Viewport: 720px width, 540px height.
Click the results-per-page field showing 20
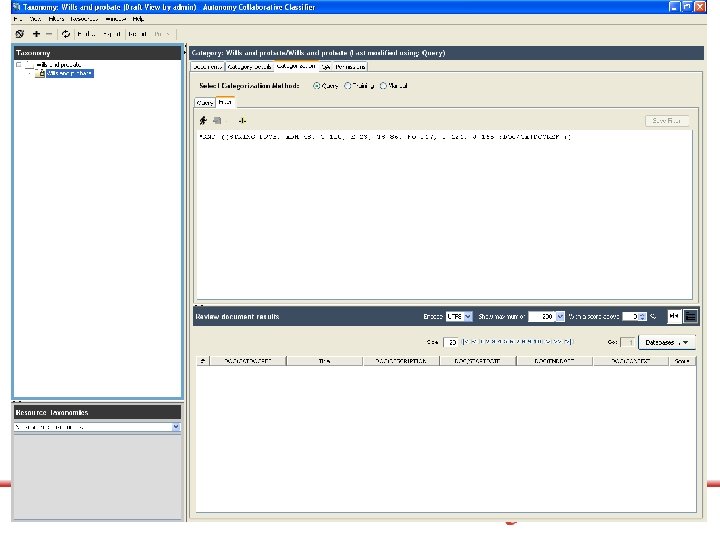[450, 343]
